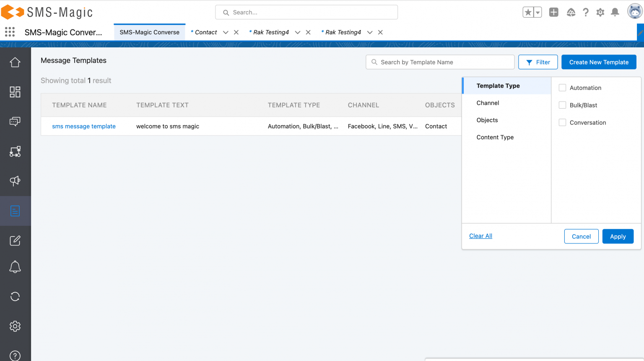The width and height of the screenshot is (644, 361).
Task: Open the conversations chat icon in sidebar
Action: tap(15, 122)
